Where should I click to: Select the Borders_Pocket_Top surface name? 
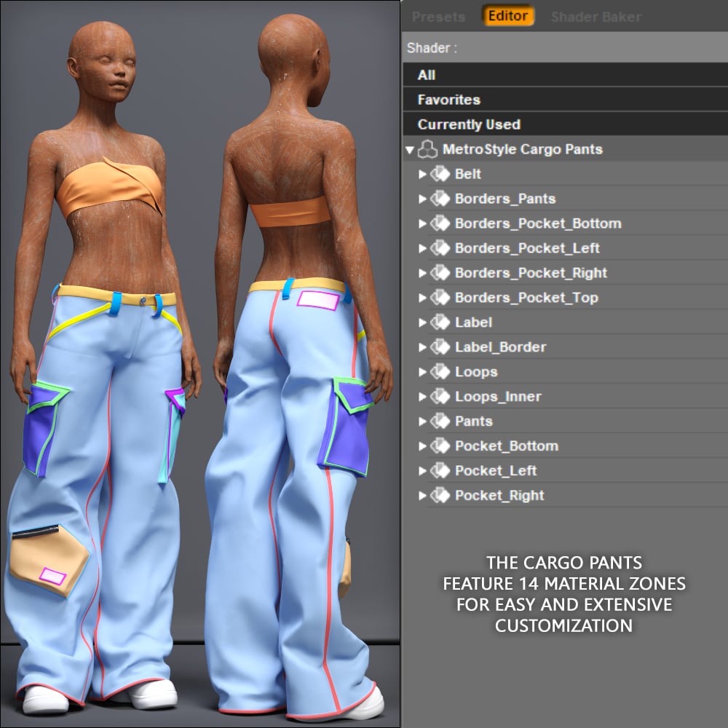[x=526, y=298]
